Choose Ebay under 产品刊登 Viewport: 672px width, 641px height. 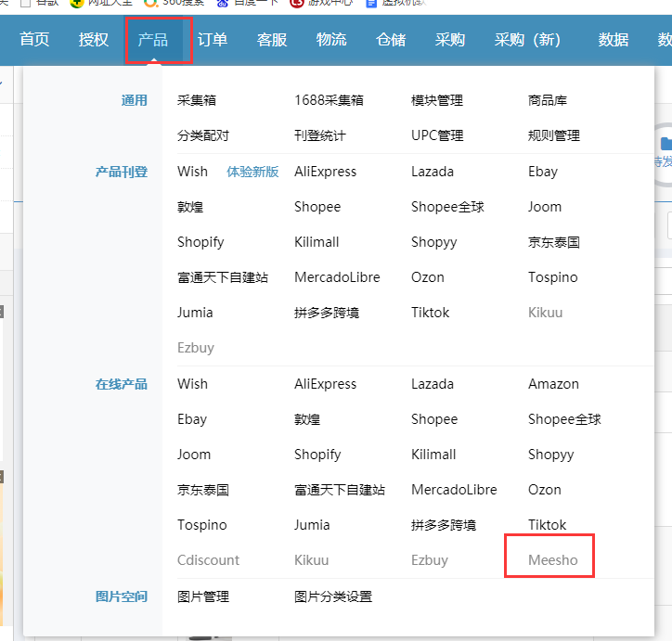[x=543, y=172]
